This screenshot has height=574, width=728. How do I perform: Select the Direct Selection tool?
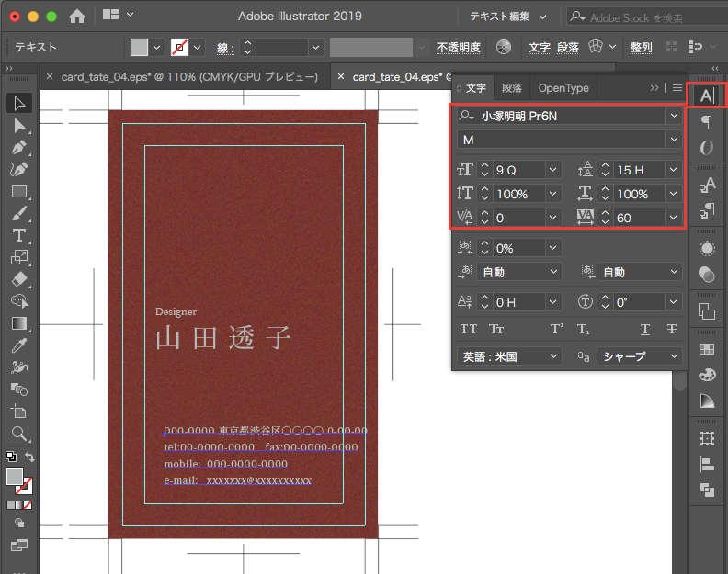18,125
